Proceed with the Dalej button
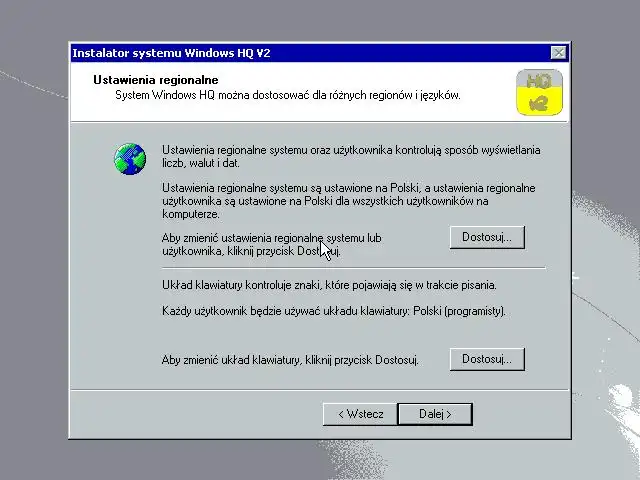 pyautogui.click(x=435, y=414)
